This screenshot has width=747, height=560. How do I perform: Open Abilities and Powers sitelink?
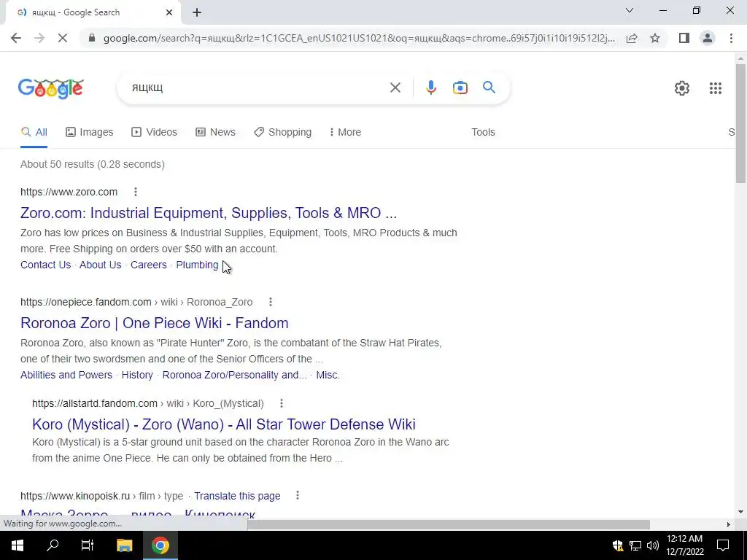(66, 375)
